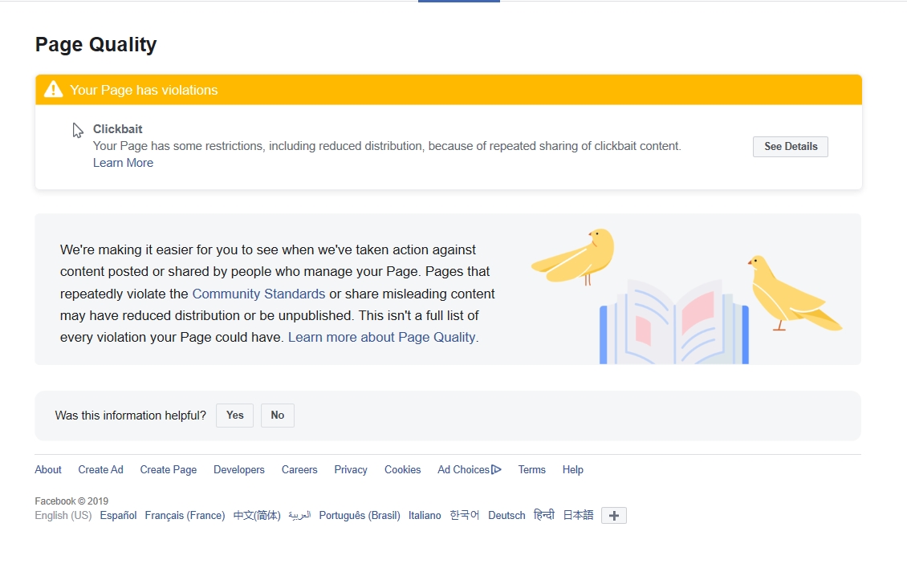The image size is (907, 588).
Task: Click the plus button for more languages
Action: [x=614, y=515]
